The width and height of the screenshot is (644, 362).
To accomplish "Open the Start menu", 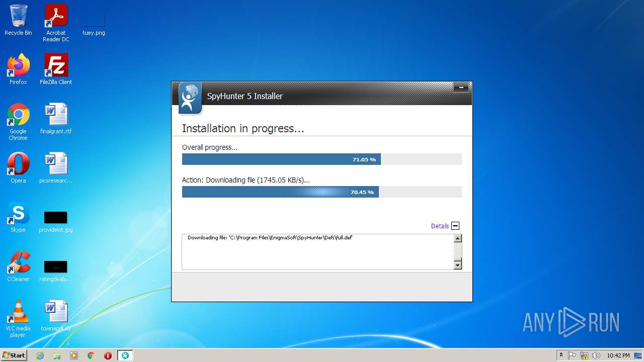I will pos(14,355).
